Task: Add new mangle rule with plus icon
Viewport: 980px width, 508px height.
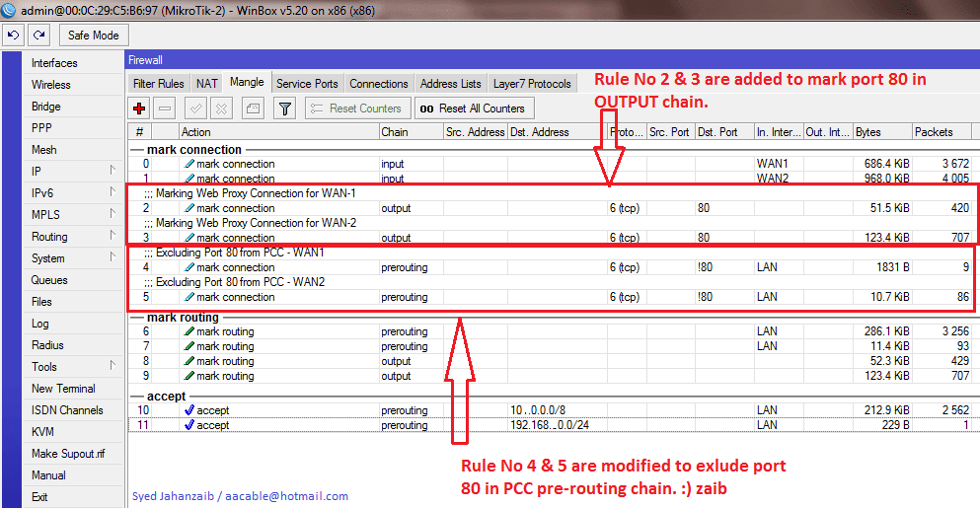Action: click(x=139, y=109)
